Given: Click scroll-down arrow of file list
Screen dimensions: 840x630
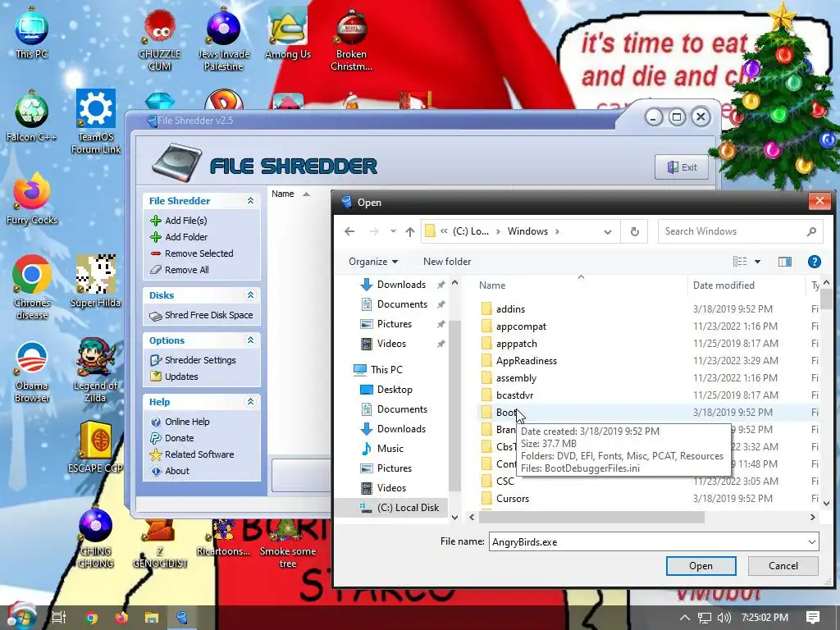Looking at the screenshot, I should 826,503.
